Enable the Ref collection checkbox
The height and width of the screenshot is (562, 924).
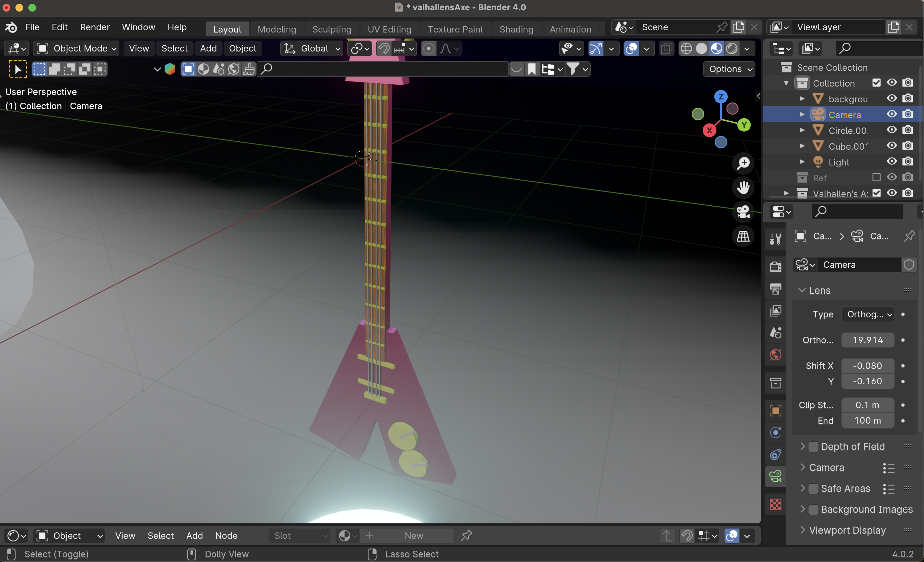(x=876, y=177)
